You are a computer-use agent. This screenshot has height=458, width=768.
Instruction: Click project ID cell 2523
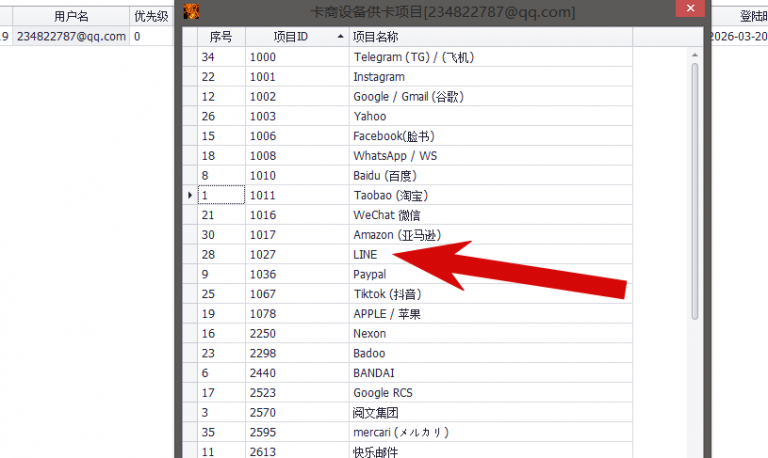[x=297, y=393]
